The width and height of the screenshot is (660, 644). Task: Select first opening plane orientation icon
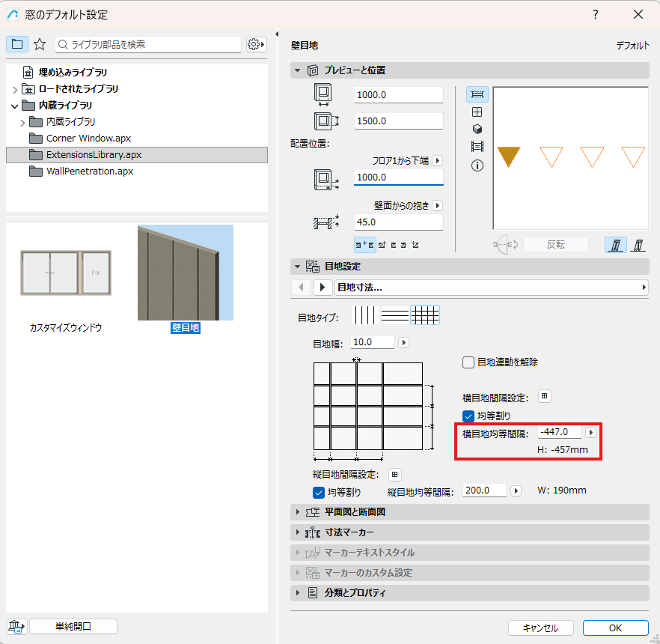click(616, 245)
